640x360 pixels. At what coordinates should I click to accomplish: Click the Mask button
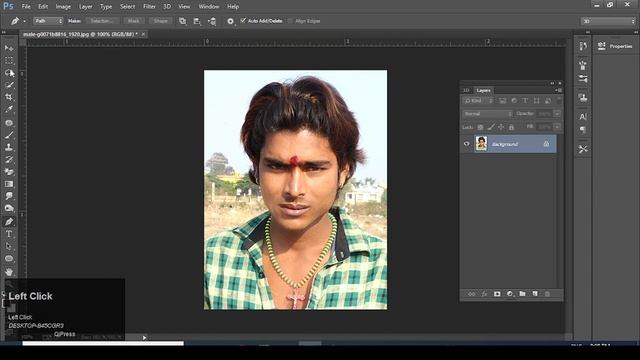click(x=133, y=21)
